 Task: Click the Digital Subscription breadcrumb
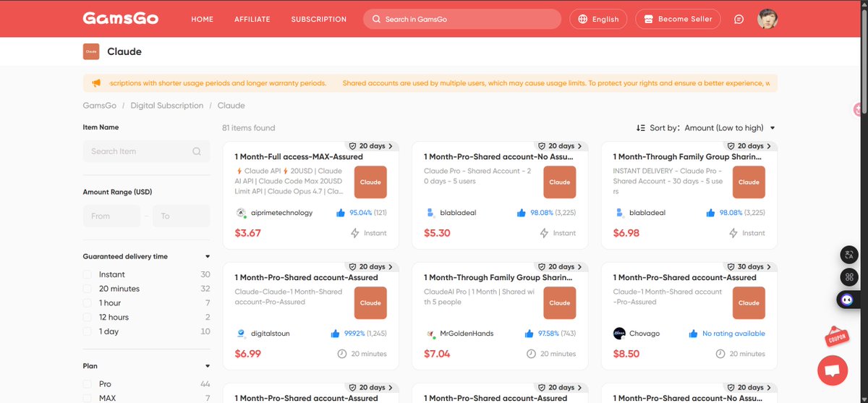[x=167, y=106]
